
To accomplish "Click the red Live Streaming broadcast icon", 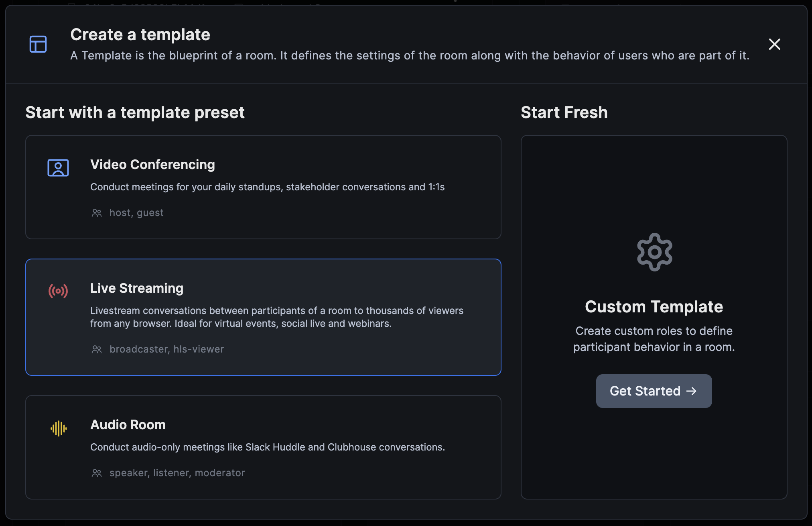I will [x=58, y=291].
